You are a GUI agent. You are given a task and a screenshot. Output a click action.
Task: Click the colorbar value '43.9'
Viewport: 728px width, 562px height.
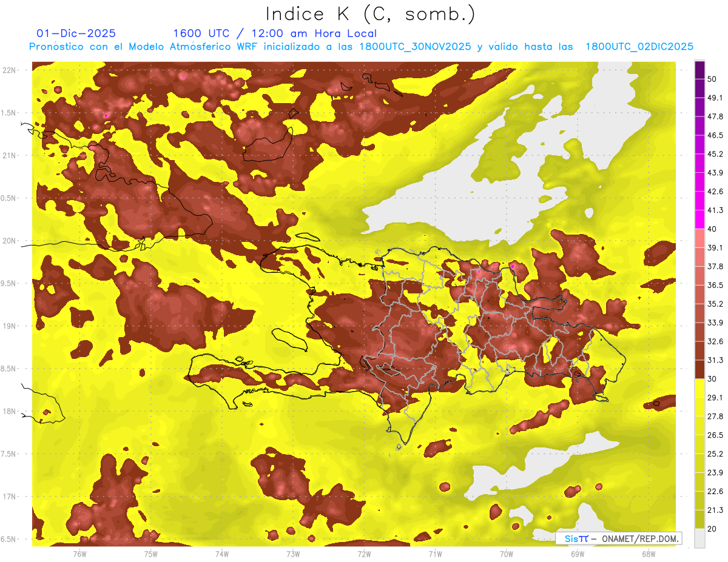click(x=715, y=173)
